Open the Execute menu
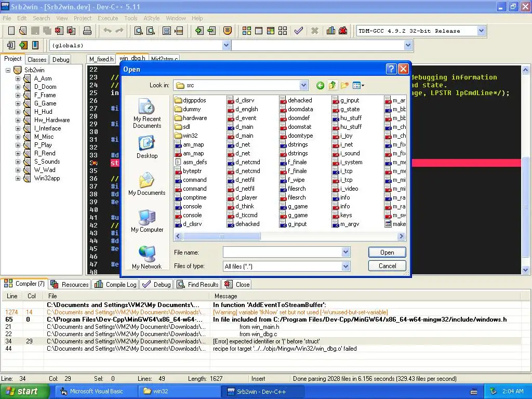This screenshot has width=532, height=399. [x=108, y=18]
